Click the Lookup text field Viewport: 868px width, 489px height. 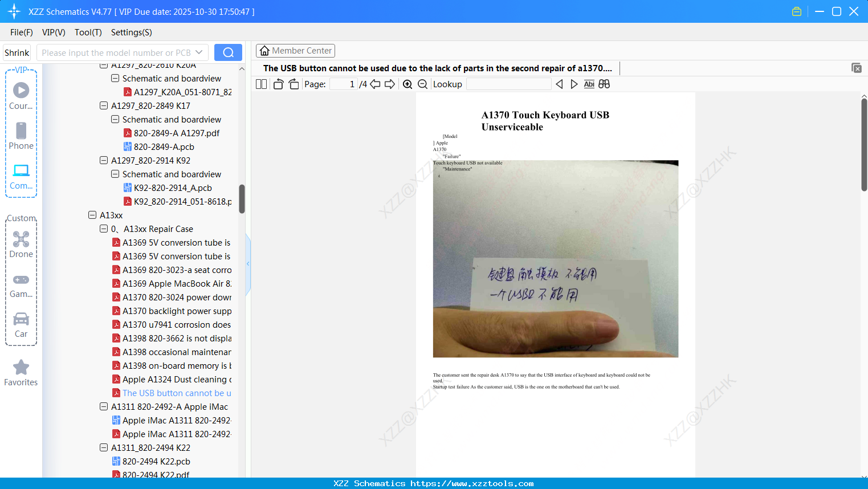click(509, 84)
